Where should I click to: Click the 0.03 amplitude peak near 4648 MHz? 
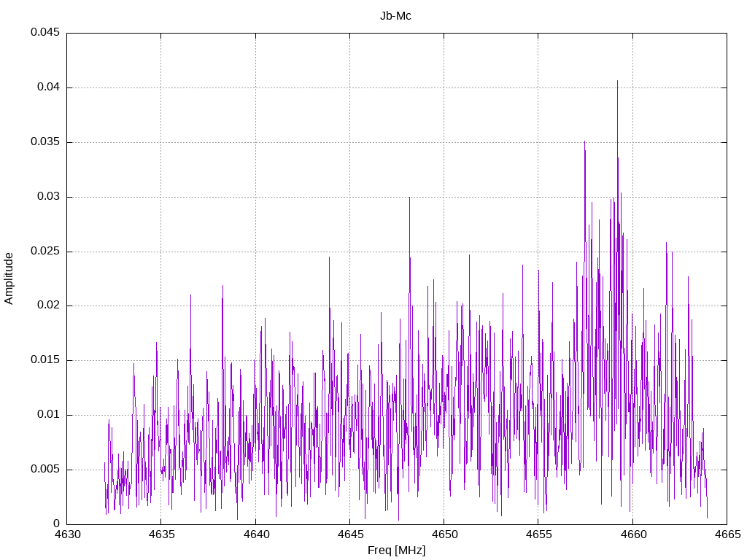(x=409, y=198)
